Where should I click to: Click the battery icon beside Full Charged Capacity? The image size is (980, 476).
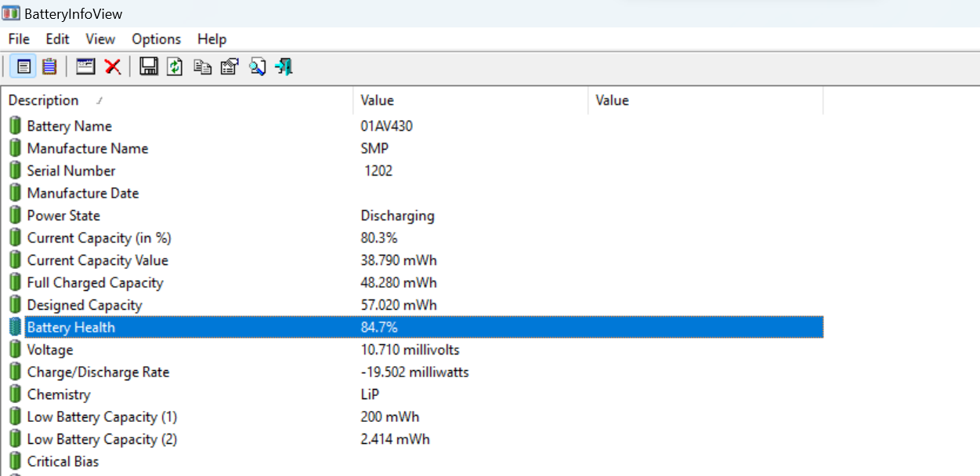[x=15, y=282]
